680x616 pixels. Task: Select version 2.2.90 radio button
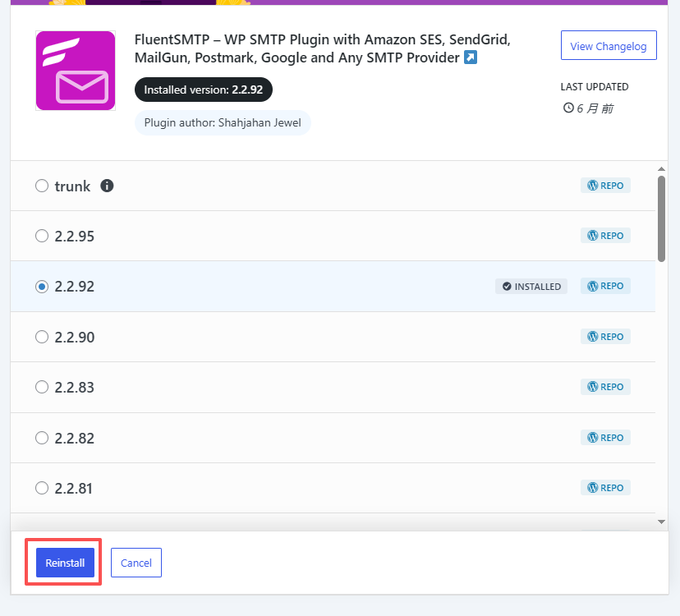point(42,337)
